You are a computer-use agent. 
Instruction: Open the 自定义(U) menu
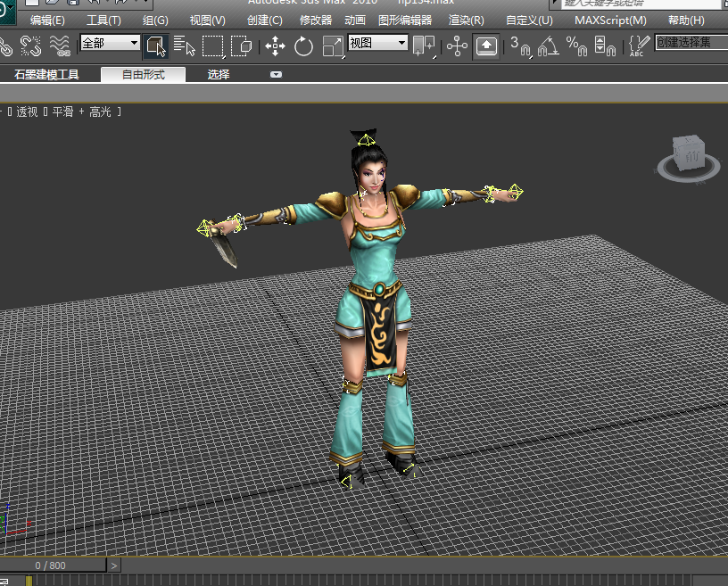coord(529,21)
